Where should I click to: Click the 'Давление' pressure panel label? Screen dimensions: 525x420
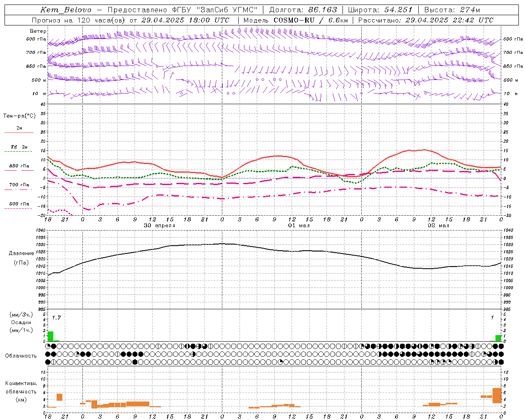click(x=21, y=253)
